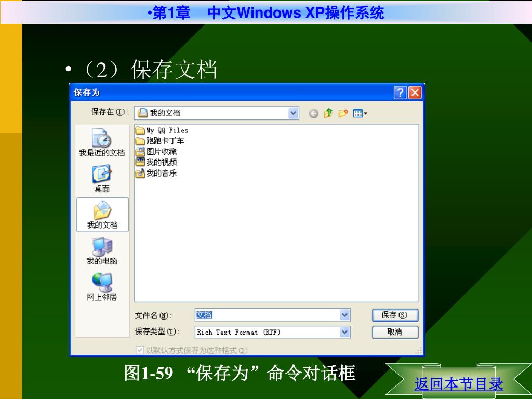The width and height of the screenshot is (532, 399).
Task: Select the 我的视频 folder icon
Action: point(140,162)
